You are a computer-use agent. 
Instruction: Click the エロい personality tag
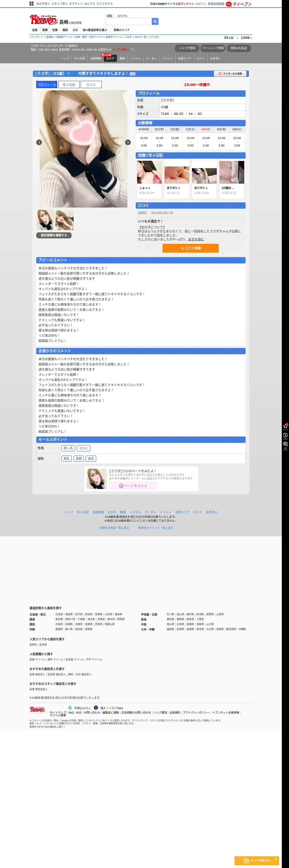tap(84, 448)
